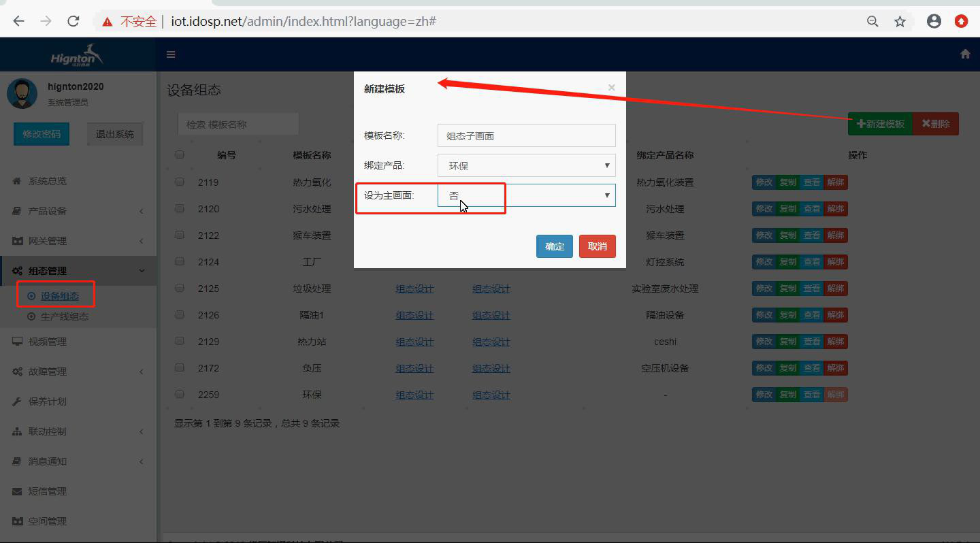Click the home icon in top bar
The image size is (980, 543).
pyautogui.click(x=965, y=54)
